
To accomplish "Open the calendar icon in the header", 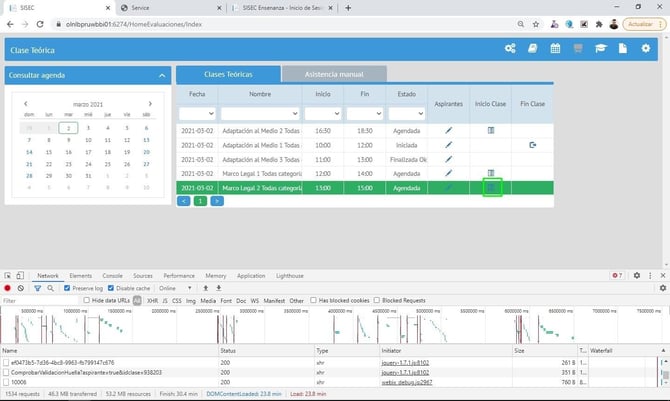I will point(555,49).
